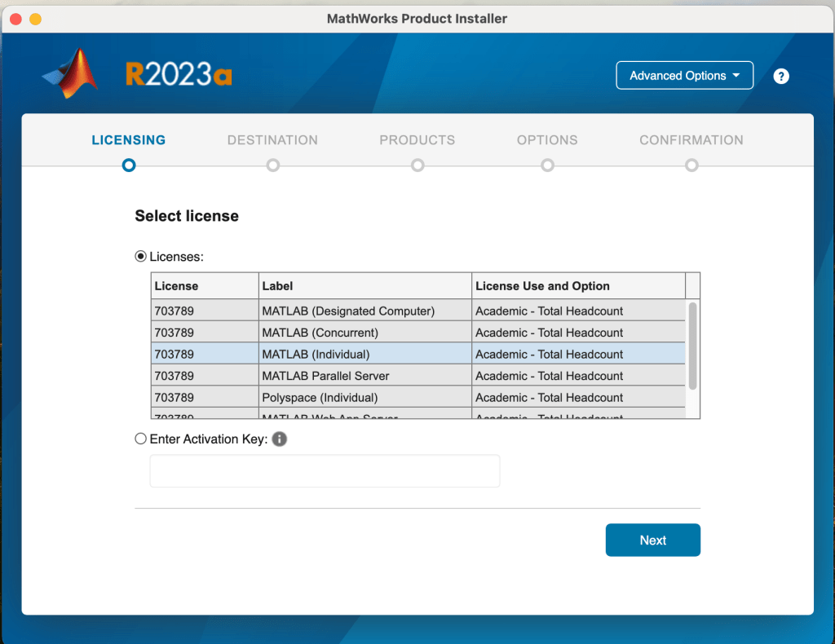Select MATLAB (Concurrent) license row
Viewport: 835px width, 644px height.
point(418,333)
